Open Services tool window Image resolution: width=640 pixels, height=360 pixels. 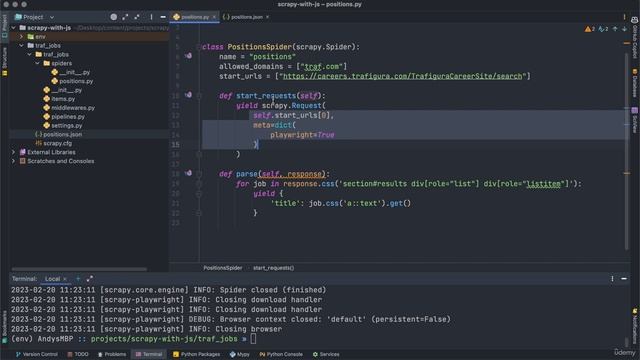click(x=326, y=354)
